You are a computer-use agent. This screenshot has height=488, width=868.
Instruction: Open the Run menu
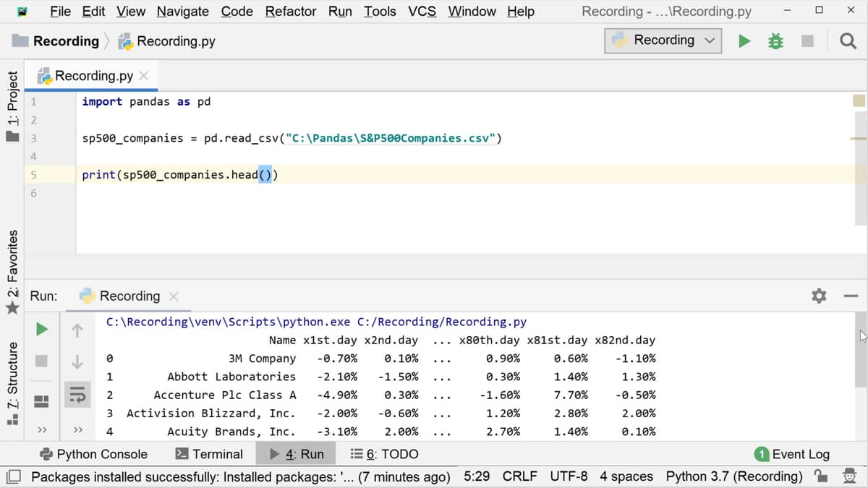pyautogui.click(x=340, y=12)
